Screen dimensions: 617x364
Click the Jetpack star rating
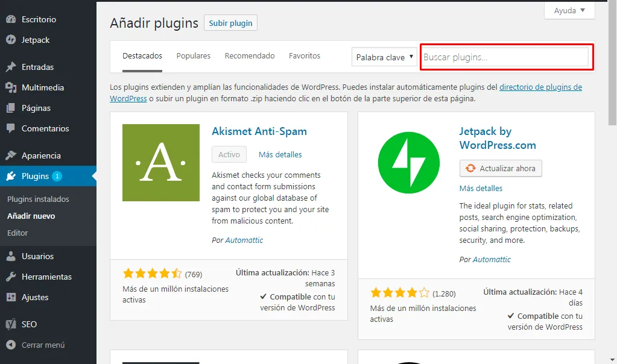pos(400,292)
